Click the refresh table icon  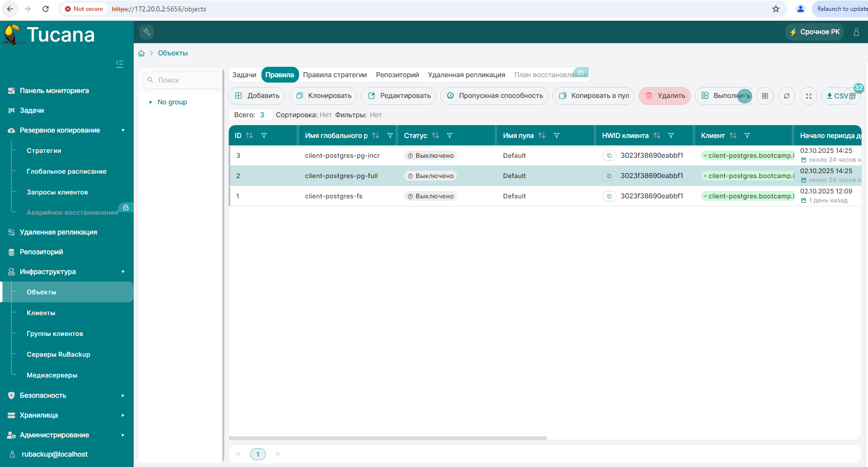click(787, 96)
